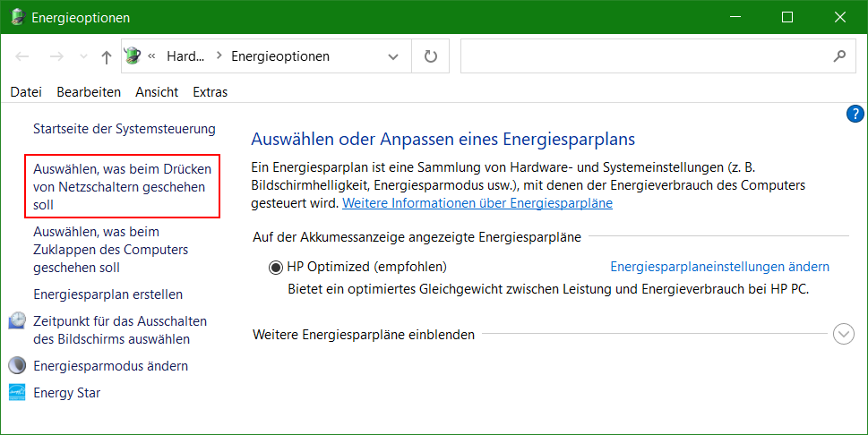Open the Ansicht menu
The width and height of the screenshot is (868, 435).
click(x=157, y=92)
